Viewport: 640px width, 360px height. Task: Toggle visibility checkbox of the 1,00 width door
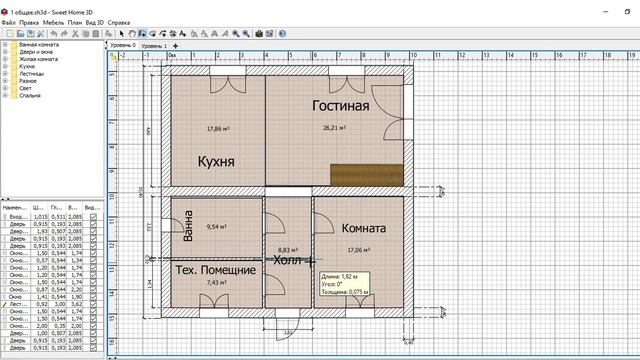tap(93, 333)
